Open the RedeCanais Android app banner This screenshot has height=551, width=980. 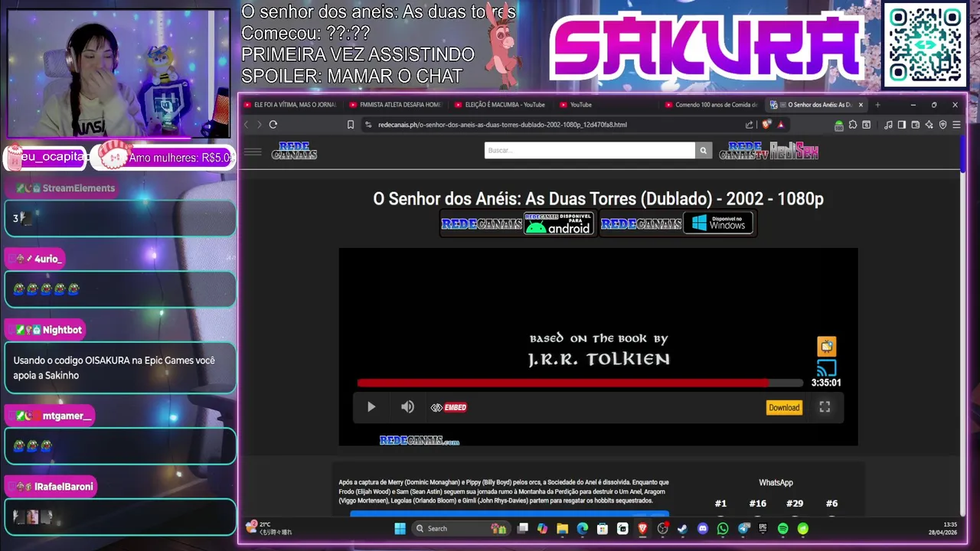coord(518,223)
